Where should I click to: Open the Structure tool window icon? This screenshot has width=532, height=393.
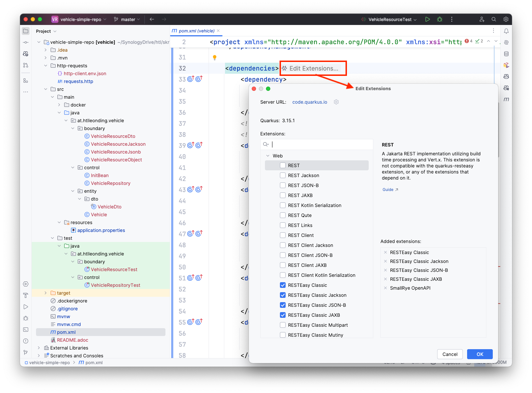26,81
